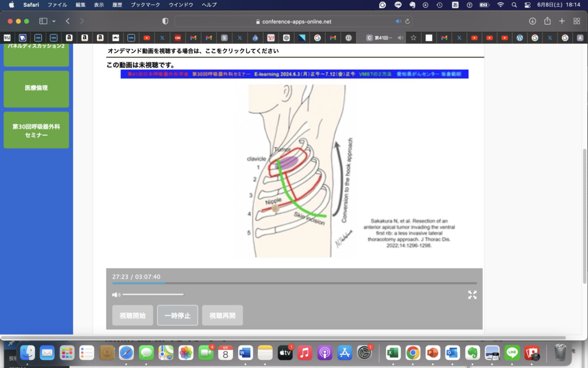
Task: Adjust the video volume slider
Action: click(x=153, y=295)
